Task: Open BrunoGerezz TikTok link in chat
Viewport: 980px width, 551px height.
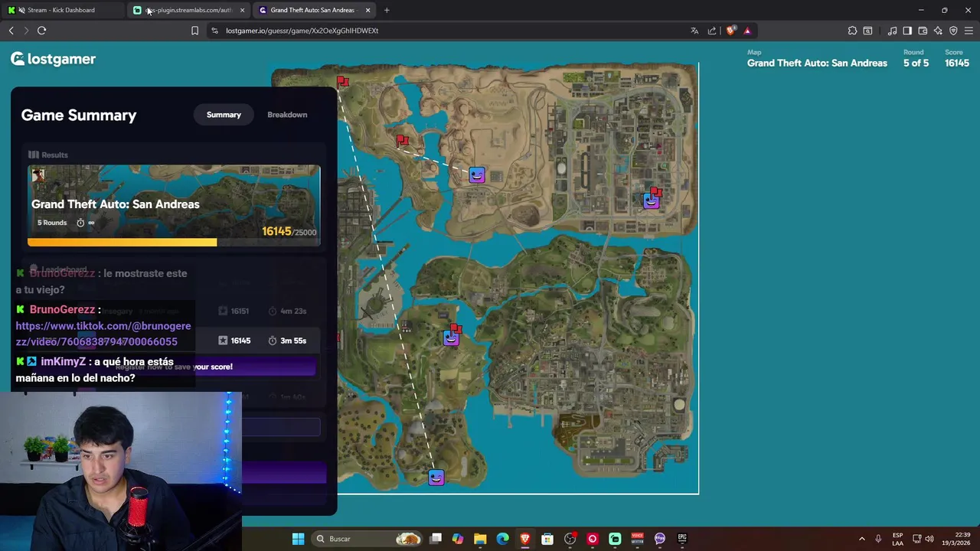Action: pos(103,334)
